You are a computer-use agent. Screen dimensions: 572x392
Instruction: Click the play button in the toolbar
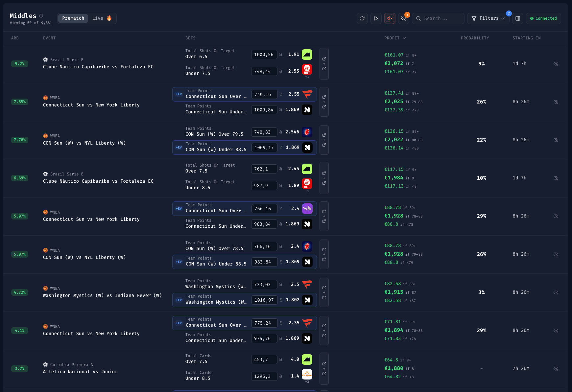pyautogui.click(x=376, y=18)
